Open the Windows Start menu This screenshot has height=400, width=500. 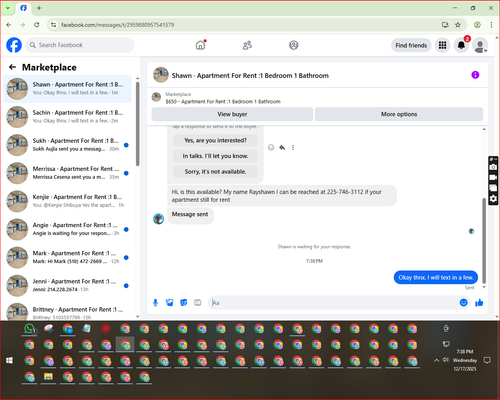tap(10, 360)
